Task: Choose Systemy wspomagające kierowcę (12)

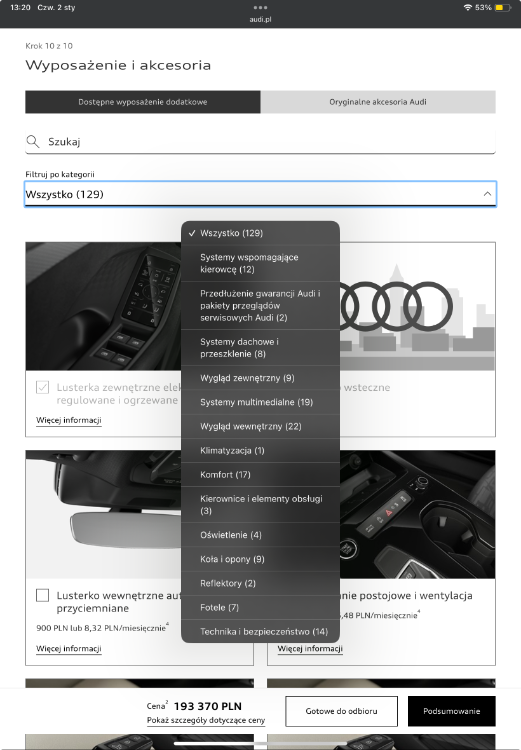Action: coord(260,263)
